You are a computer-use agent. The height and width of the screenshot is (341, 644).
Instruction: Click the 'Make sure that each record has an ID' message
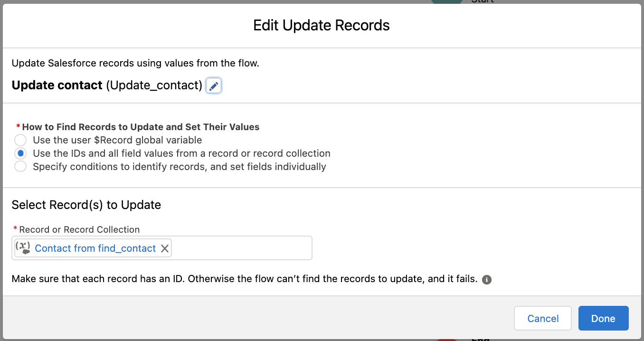pos(244,279)
